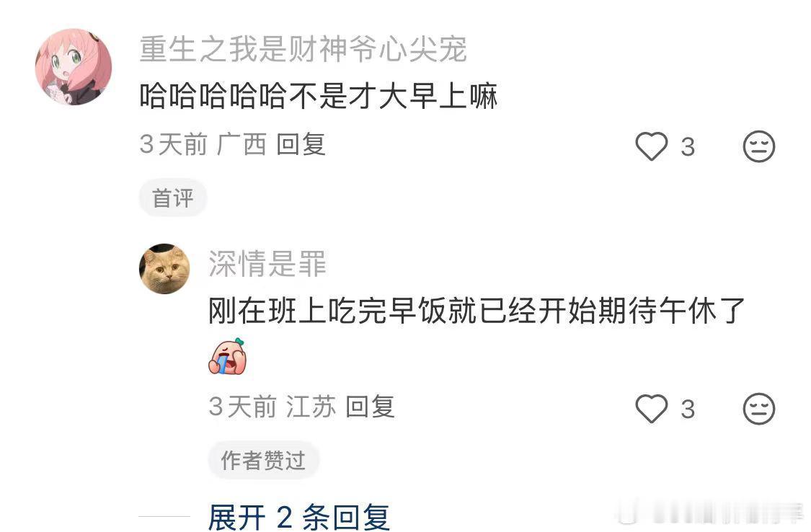The width and height of the screenshot is (811, 532).
Task: Open username 重生之我是财神爷心尖宠
Action: [303, 50]
